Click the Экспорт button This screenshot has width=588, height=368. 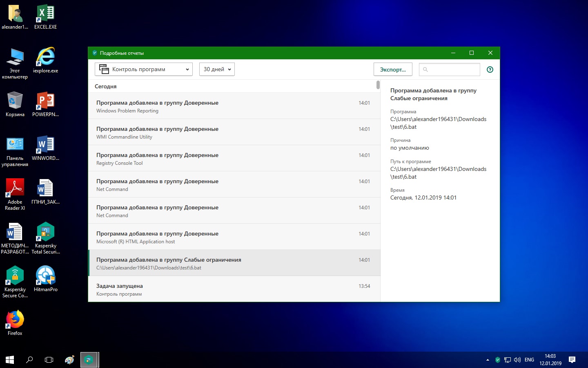point(392,70)
